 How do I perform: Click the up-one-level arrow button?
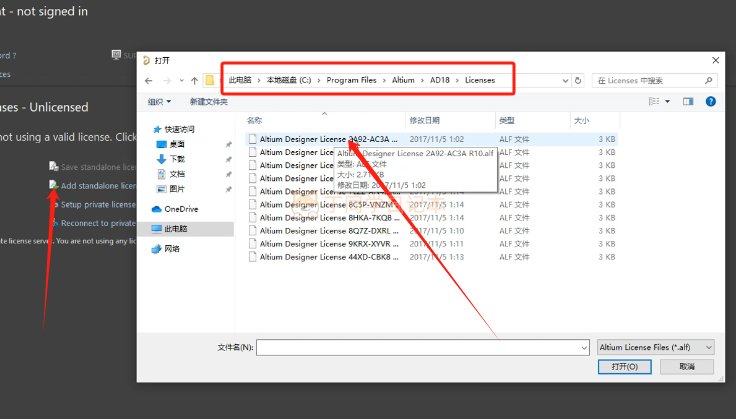[x=194, y=80]
